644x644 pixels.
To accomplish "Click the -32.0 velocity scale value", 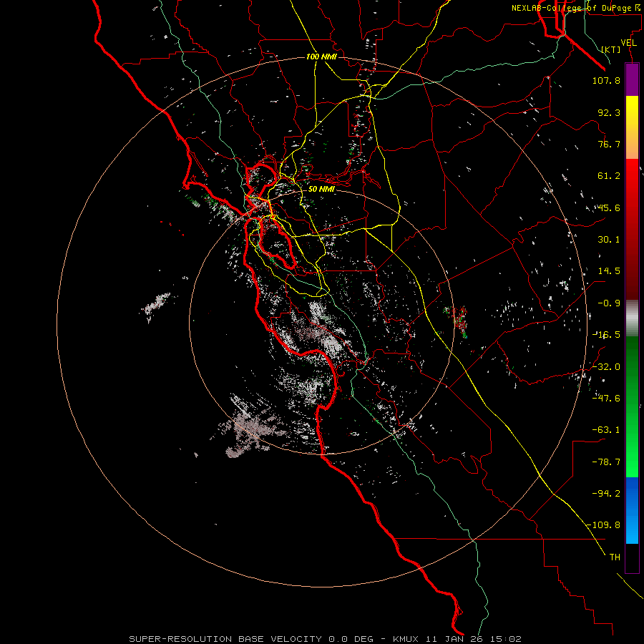I will [606, 367].
